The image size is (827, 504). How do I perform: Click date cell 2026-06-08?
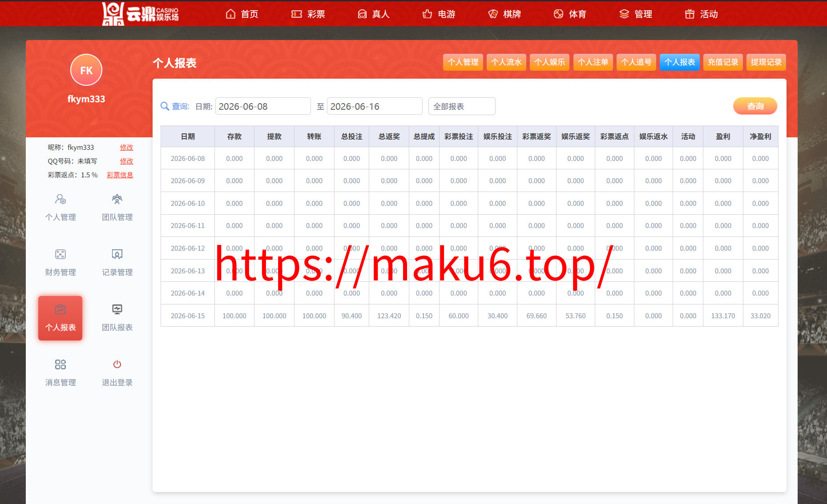(x=188, y=158)
